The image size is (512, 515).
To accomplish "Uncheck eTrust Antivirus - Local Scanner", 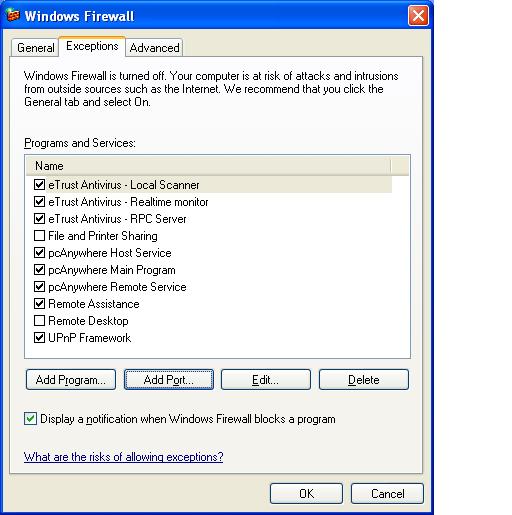I will 39,184.
